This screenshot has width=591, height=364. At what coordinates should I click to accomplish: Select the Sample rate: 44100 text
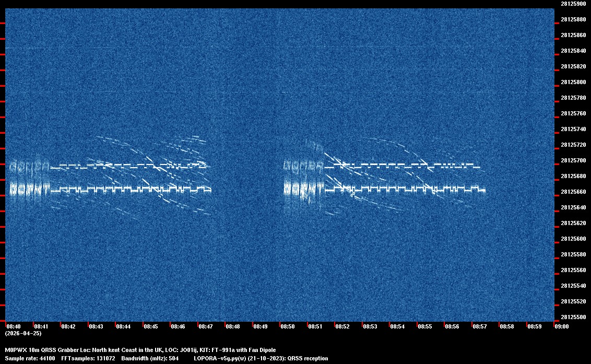click(30, 358)
